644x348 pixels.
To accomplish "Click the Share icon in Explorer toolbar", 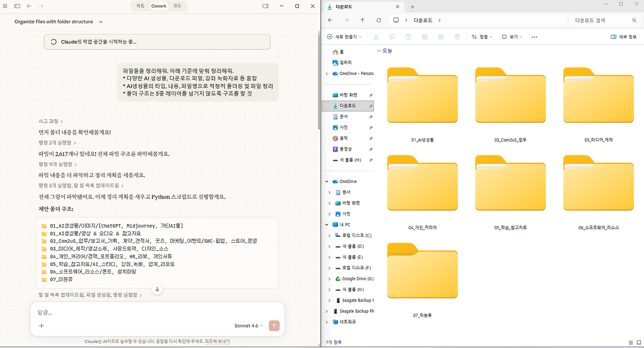I will point(440,36).
